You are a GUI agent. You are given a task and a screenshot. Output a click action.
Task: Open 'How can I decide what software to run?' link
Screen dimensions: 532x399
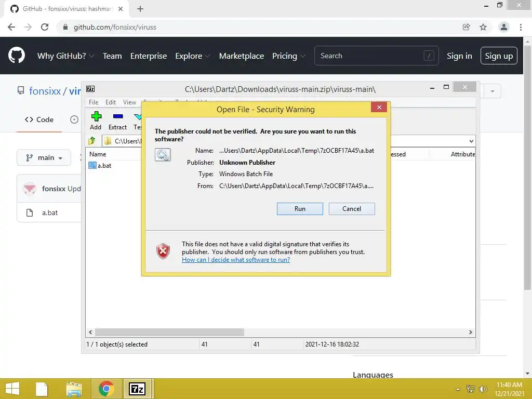pos(236,260)
